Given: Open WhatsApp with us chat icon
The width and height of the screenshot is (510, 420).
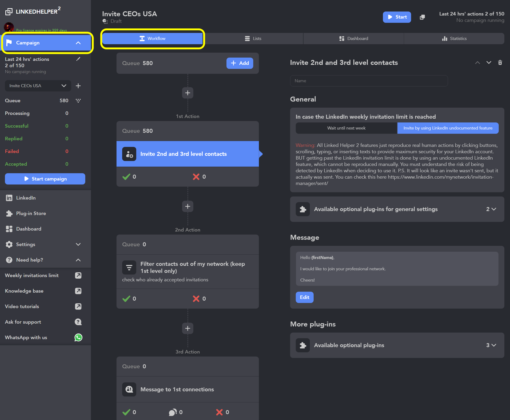Looking at the screenshot, I should [78, 337].
